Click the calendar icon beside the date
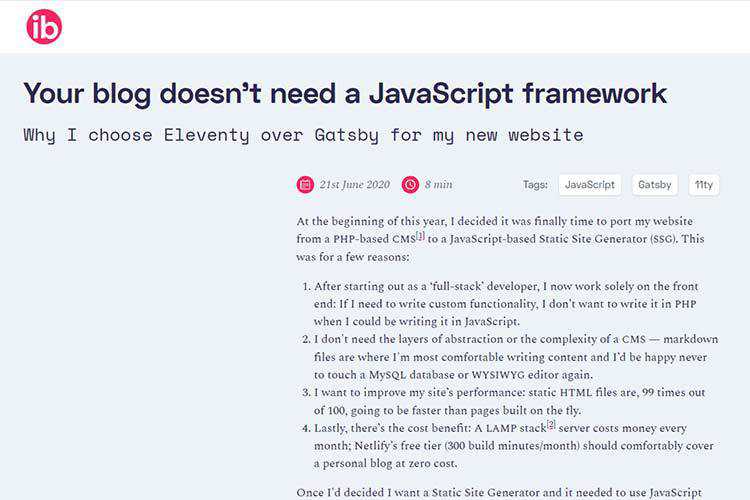The image size is (750, 500). [x=305, y=184]
